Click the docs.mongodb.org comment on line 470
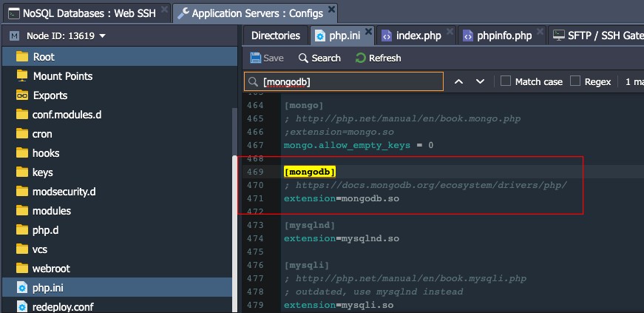 (425, 186)
